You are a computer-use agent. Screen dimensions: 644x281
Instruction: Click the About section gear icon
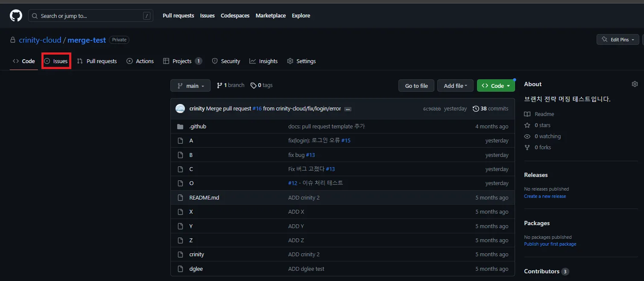(635, 84)
